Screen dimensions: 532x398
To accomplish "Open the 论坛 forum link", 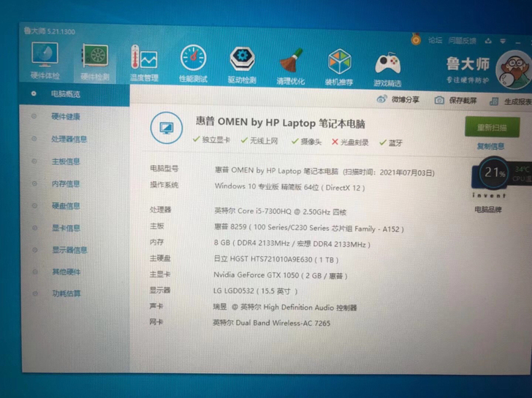I will click(435, 40).
